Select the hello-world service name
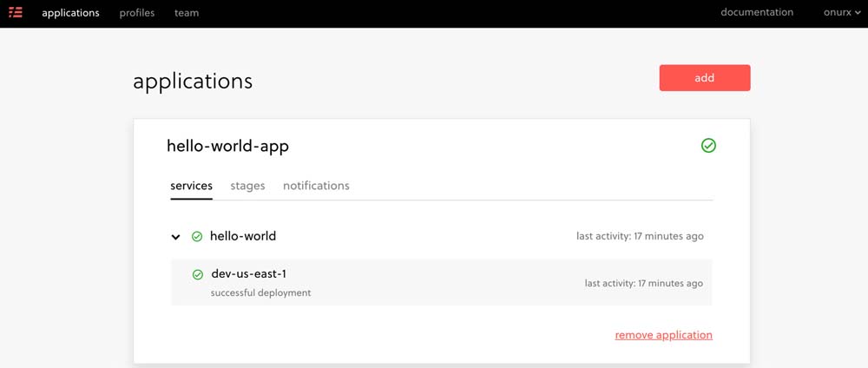Viewport: 868px width, 368px height. 243,236
